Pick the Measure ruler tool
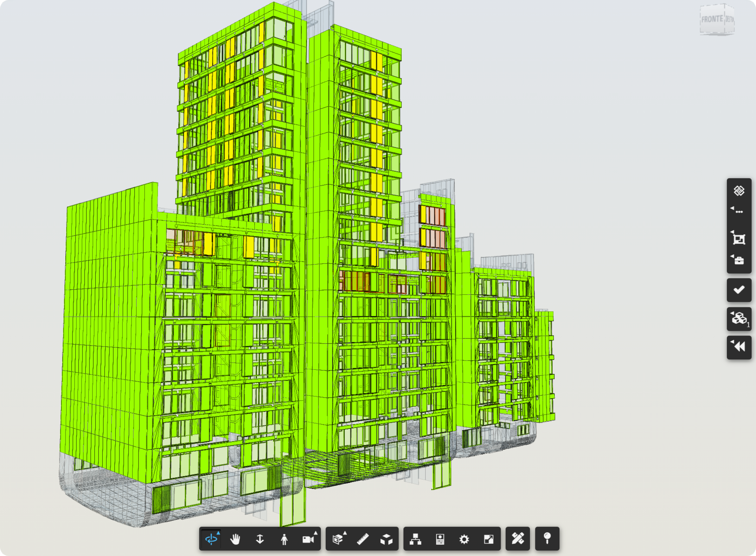Screen dimensions: 756x556 click(x=363, y=539)
